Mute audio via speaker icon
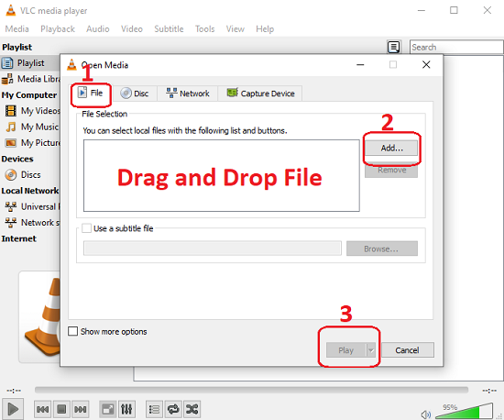 pos(426,414)
